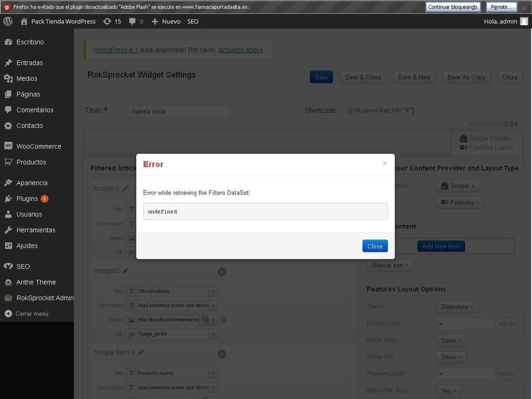Remove the Imagen2 item with X icon
The width and height of the screenshot is (532, 399).
pos(222,272)
